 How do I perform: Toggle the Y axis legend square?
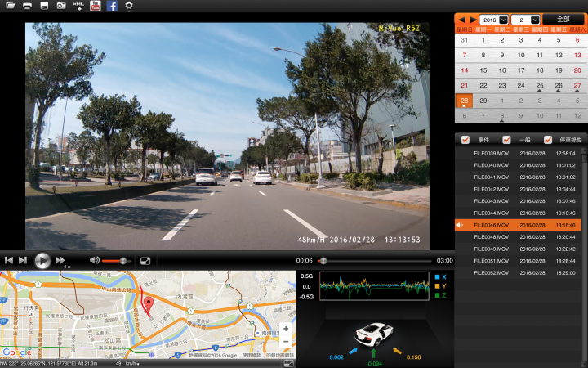[437, 286]
